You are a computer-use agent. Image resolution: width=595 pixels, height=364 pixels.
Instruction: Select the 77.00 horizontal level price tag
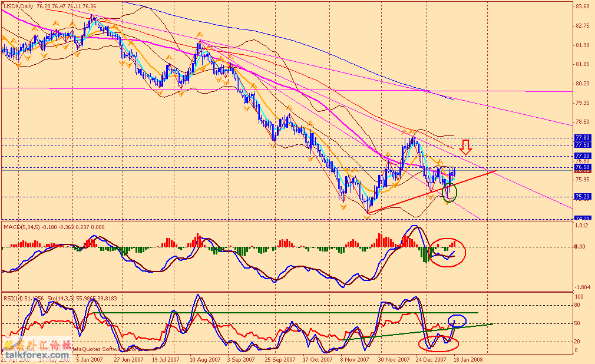[x=583, y=156]
